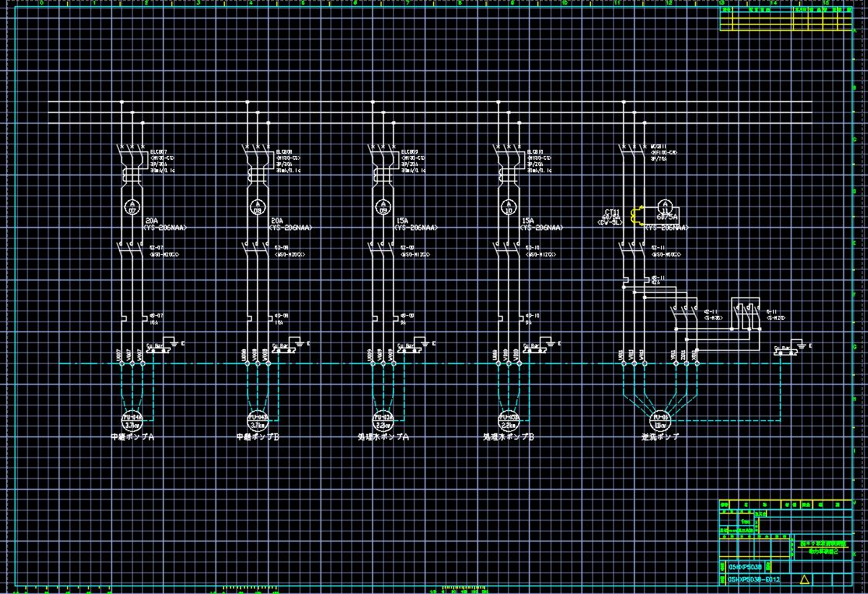The height and width of the screenshot is (594, 868).
Task: Click ammeter A 07 circle symbol
Action: click(x=132, y=206)
